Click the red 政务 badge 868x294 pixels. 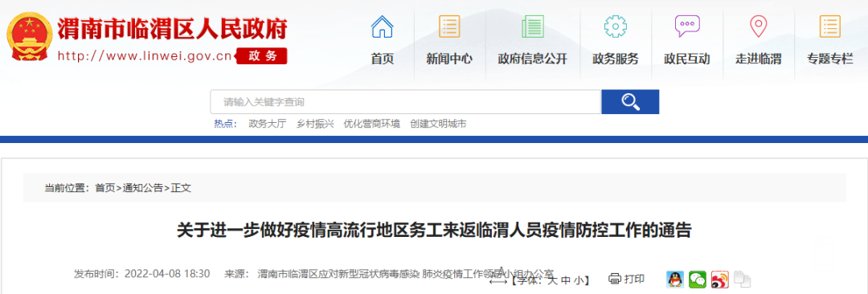coord(262,56)
